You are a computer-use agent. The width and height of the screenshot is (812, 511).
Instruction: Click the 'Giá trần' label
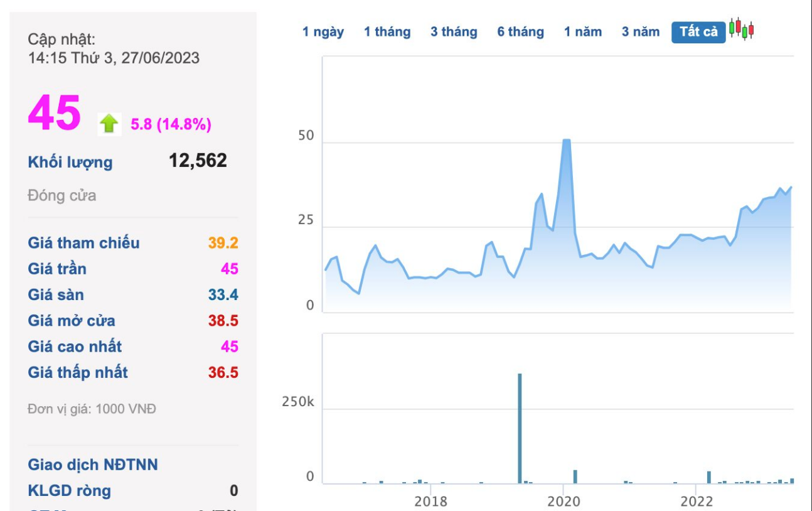pos(57,269)
